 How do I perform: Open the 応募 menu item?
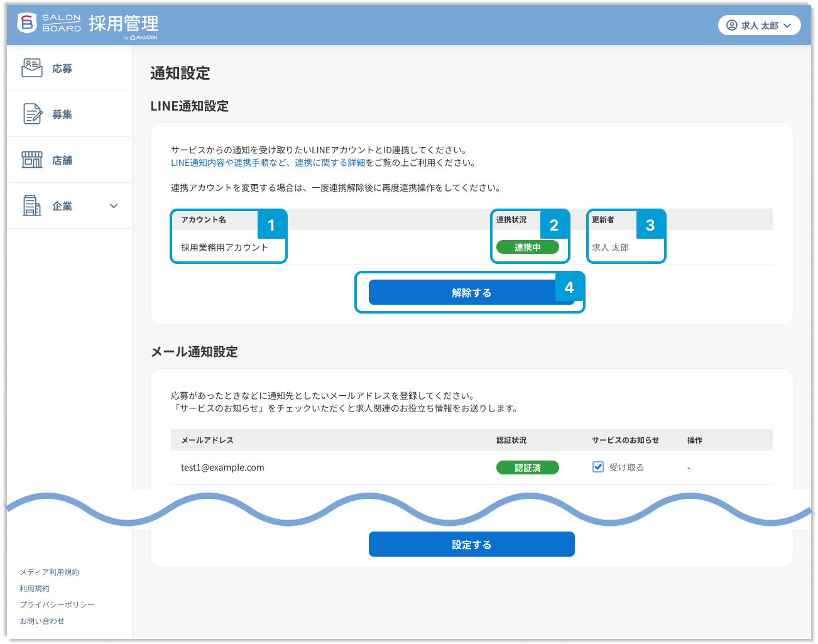click(x=62, y=68)
